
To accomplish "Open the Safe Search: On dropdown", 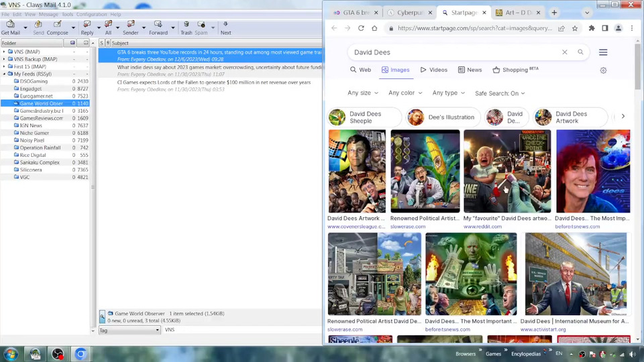I will coord(500,93).
